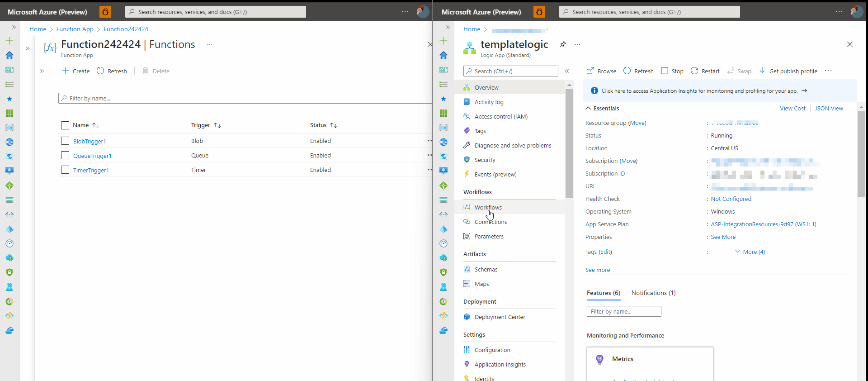Expand More (4) tags
The image size is (868, 381).
(x=750, y=252)
